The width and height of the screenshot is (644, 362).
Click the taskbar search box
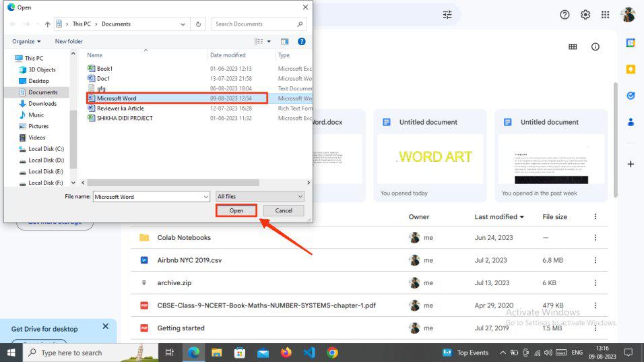[x=90, y=353]
